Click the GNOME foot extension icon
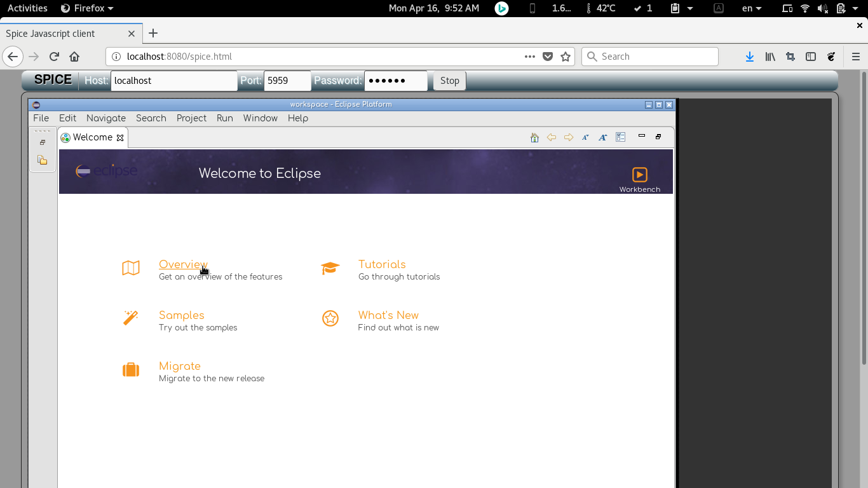 click(831, 57)
